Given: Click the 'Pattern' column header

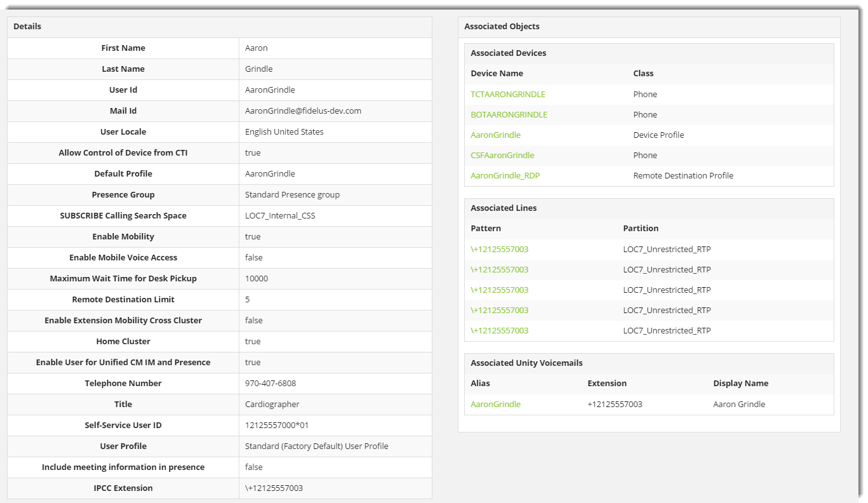Looking at the screenshot, I should coord(486,228).
